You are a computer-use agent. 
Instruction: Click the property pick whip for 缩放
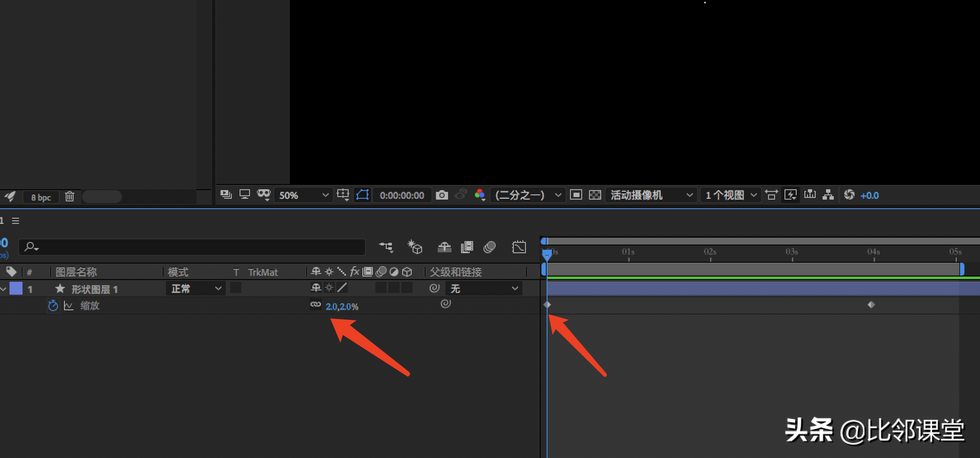(445, 304)
